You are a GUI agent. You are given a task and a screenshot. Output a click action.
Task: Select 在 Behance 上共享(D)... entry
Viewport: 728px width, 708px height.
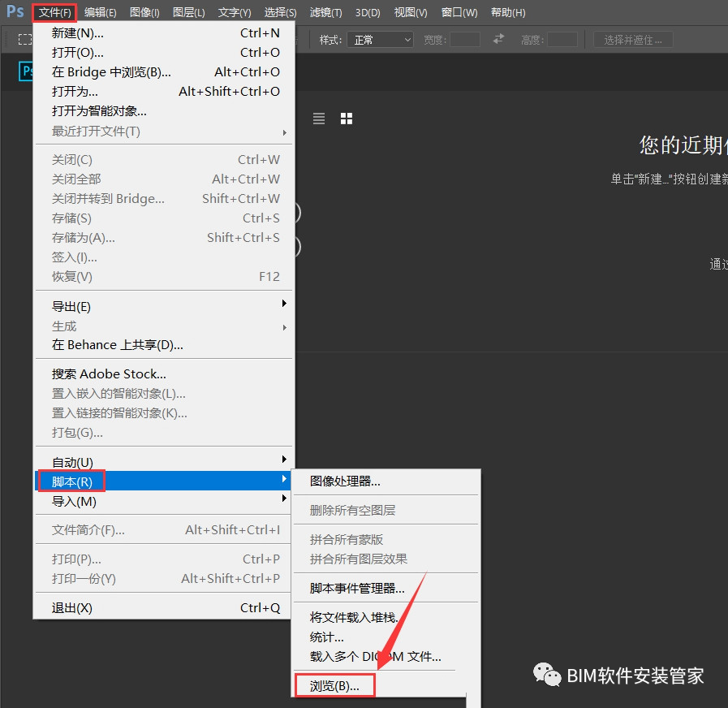pos(164,345)
